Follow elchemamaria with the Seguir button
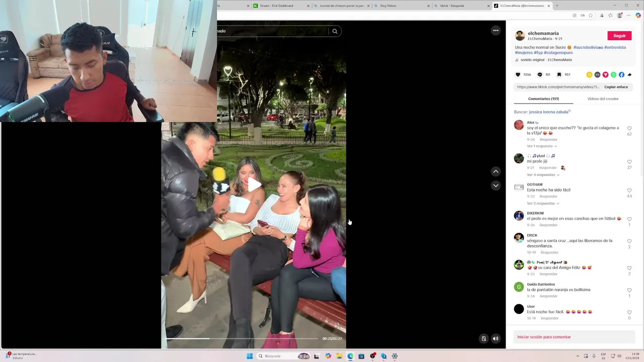Screen dimensions: 644x362 619,36
